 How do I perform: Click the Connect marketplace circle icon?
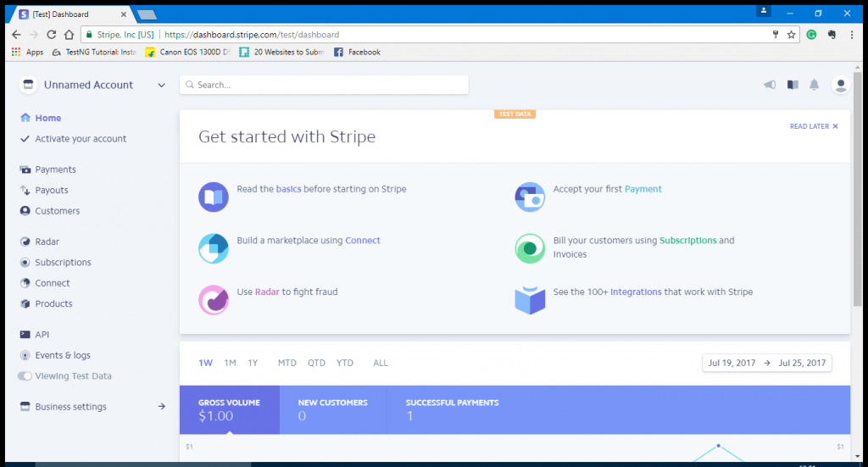[x=214, y=248]
